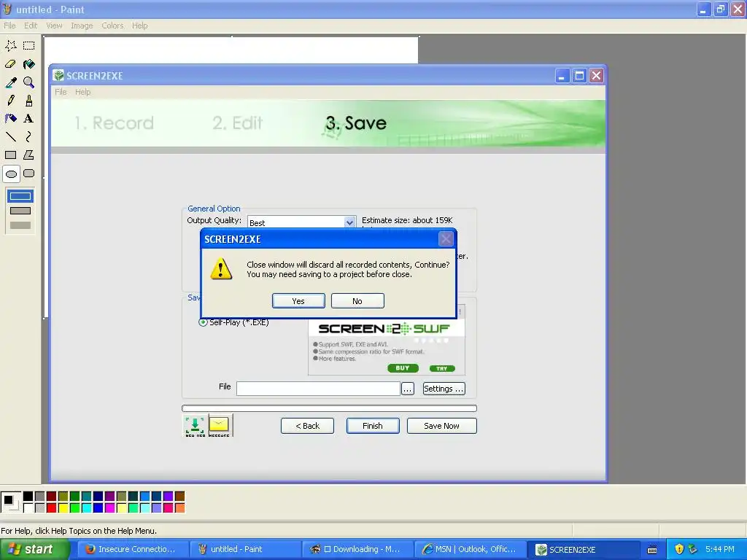Select the Free-Form Select tool in Paint
Screen dimensions: 747x560
click(11, 46)
